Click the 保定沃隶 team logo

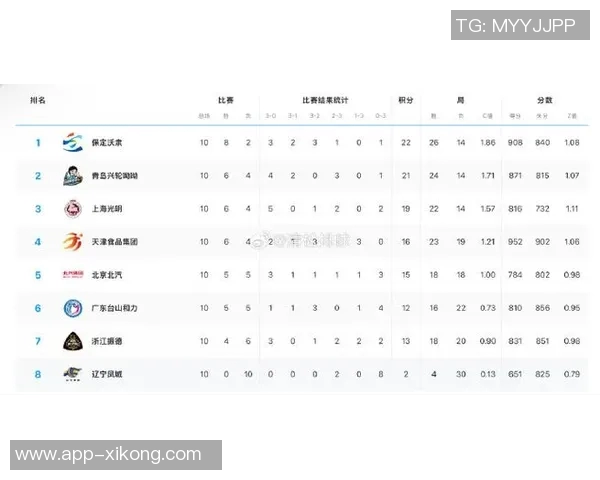pyautogui.click(x=72, y=143)
